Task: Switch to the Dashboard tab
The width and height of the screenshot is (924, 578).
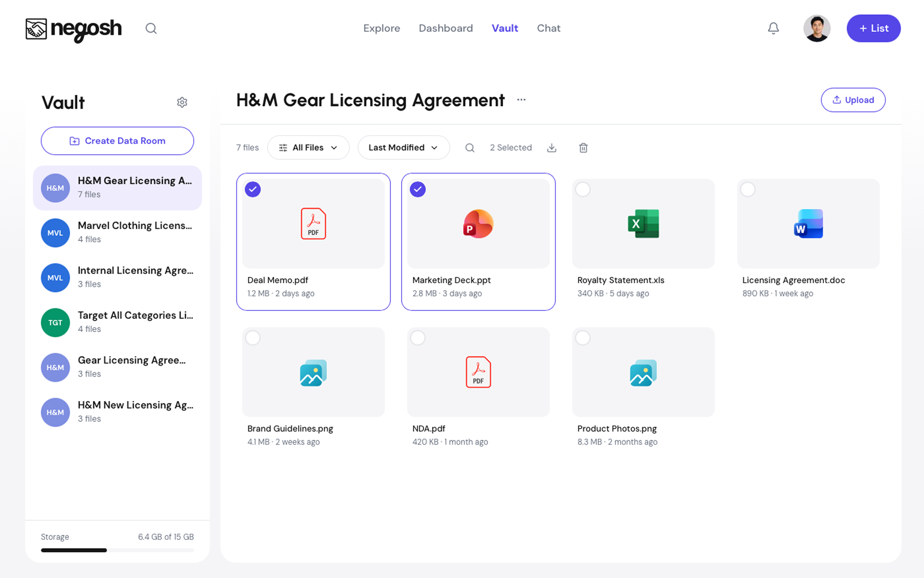Action: click(x=446, y=28)
